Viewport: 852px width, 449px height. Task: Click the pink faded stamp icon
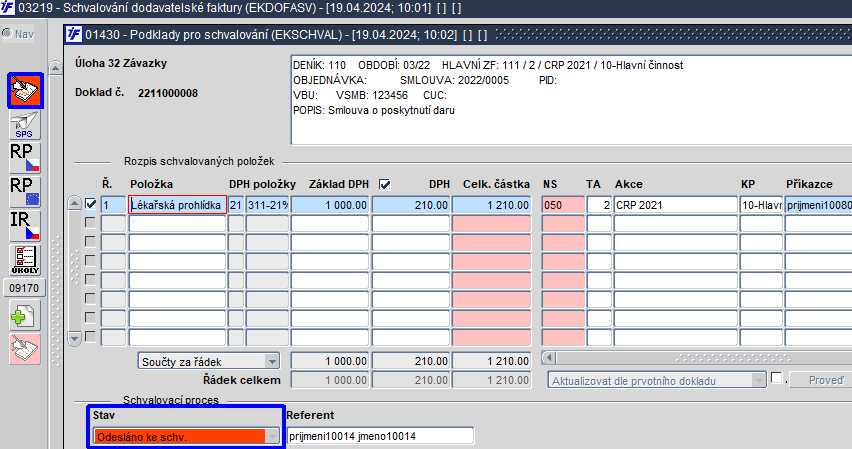coord(25,348)
